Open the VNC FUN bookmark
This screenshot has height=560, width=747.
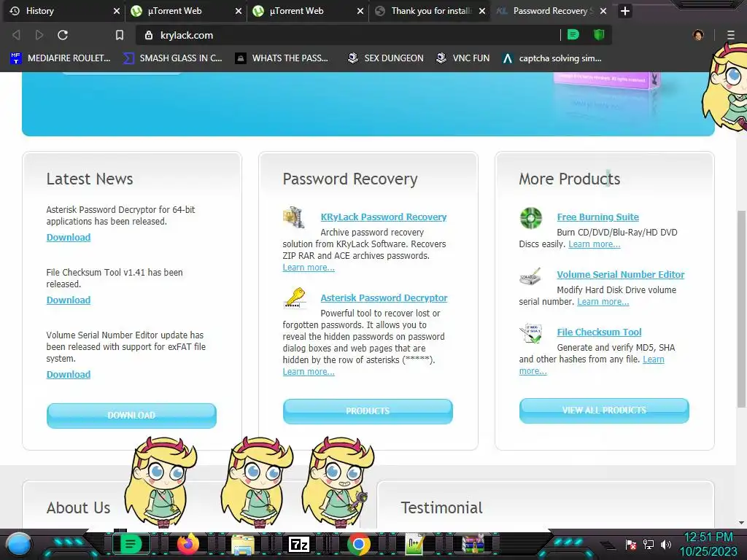[462, 58]
